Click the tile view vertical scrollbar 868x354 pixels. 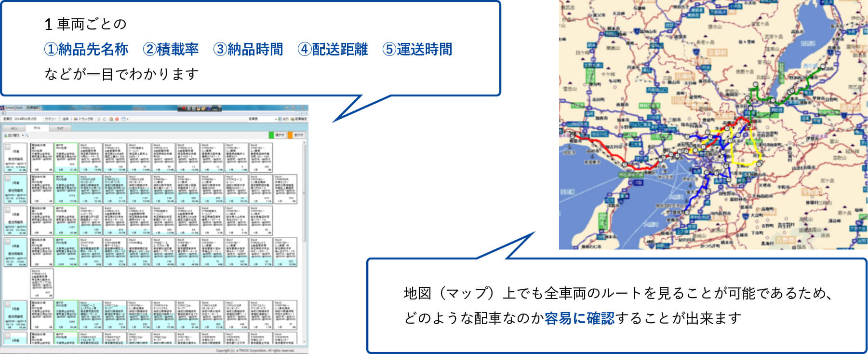(x=304, y=242)
